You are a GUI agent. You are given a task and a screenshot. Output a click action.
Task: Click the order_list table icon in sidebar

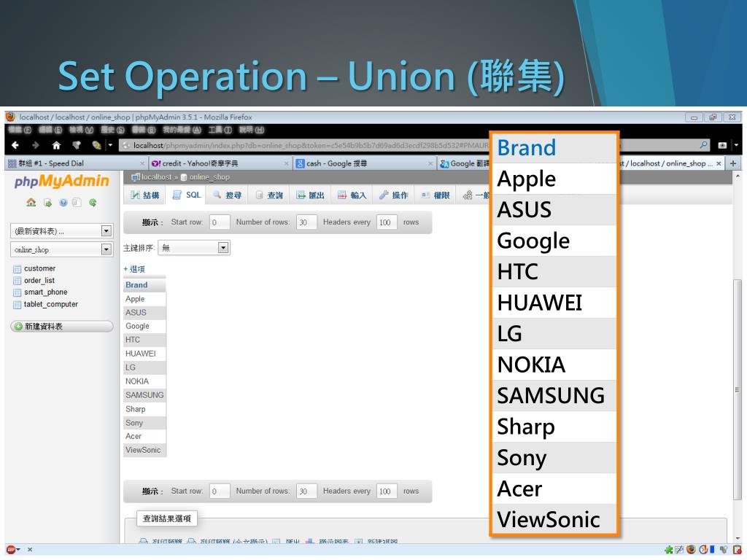click(18, 281)
